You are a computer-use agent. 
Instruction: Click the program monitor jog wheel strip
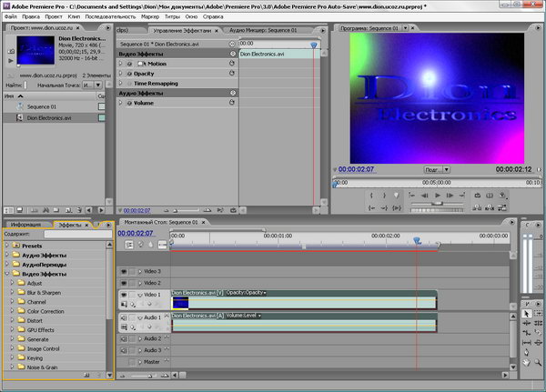438,210
